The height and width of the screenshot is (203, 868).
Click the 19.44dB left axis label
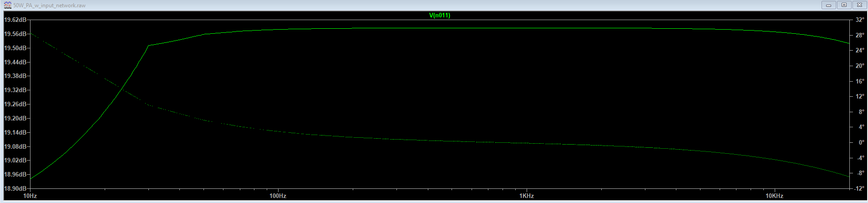(15, 62)
